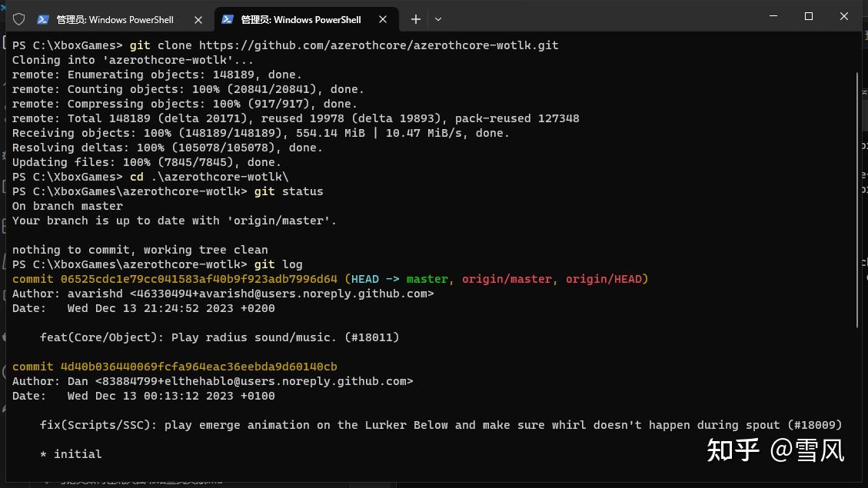The image size is (868, 488).
Task: Click the active tab's PowerShell icon
Action: tap(228, 19)
